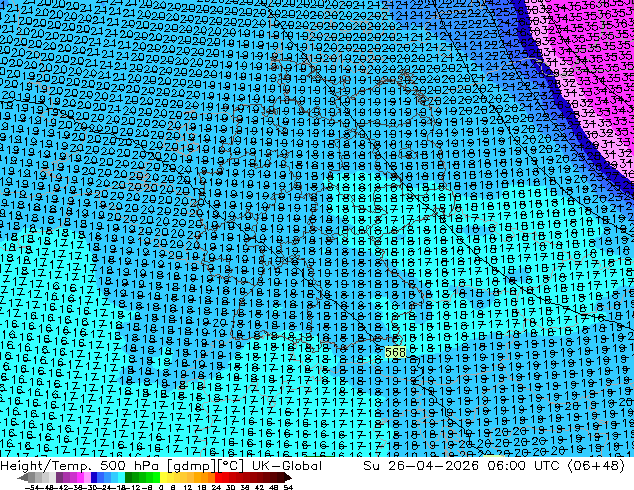The height and width of the screenshot is (490, 634).
Task: Click the '54' legend scale value
Action: tap(287, 488)
